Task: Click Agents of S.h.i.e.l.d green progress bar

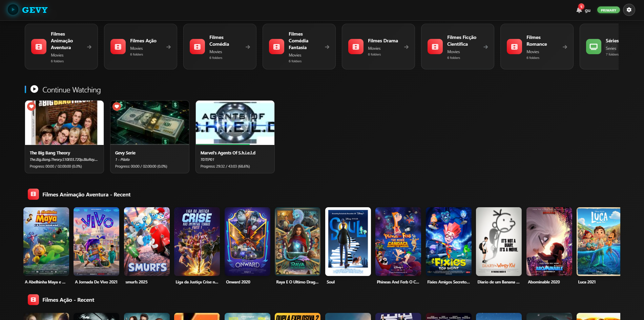Action: pyautogui.click(x=223, y=144)
